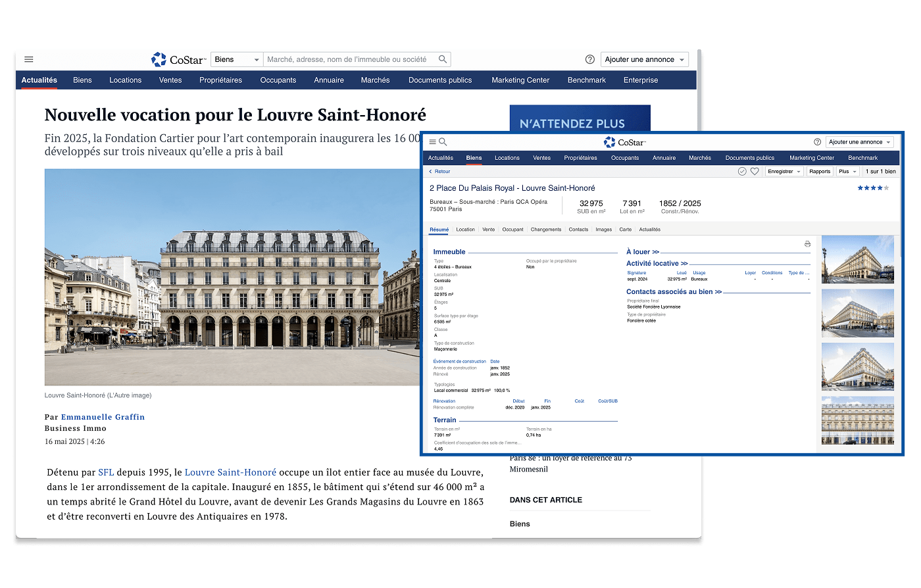Screen dimensions: 921x588
Task: Expand the Plus dropdown in the property toolbar
Action: click(x=847, y=172)
